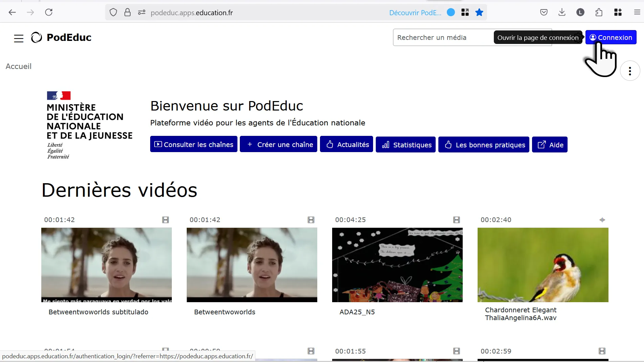Open the Pocket save icon
Image resolution: width=644 pixels, height=362 pixels.
544,13
